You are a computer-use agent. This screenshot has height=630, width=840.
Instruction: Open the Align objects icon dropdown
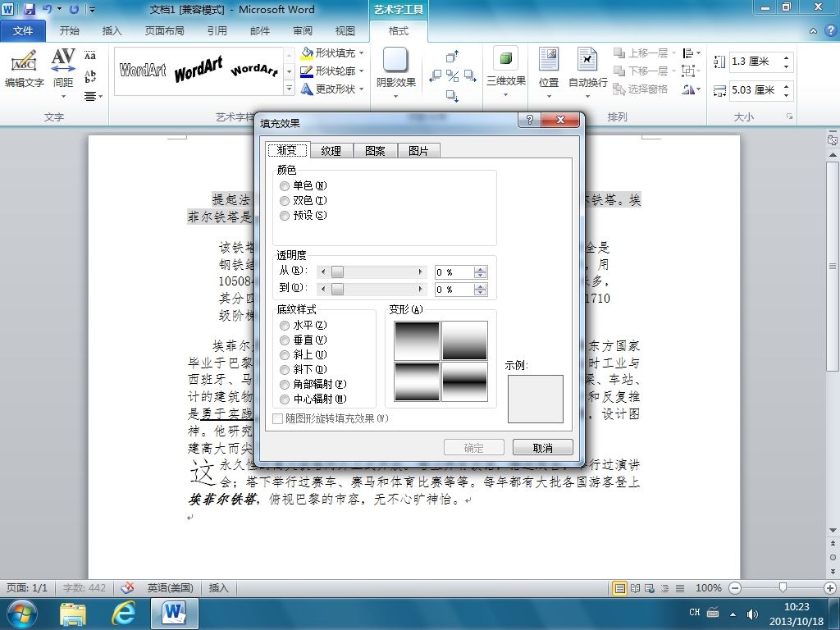(x=691, y=53)
